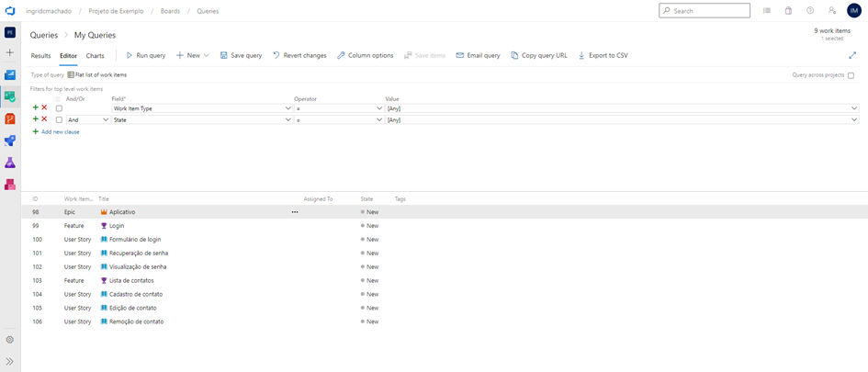Open the user settings icon

coord(832,10)
